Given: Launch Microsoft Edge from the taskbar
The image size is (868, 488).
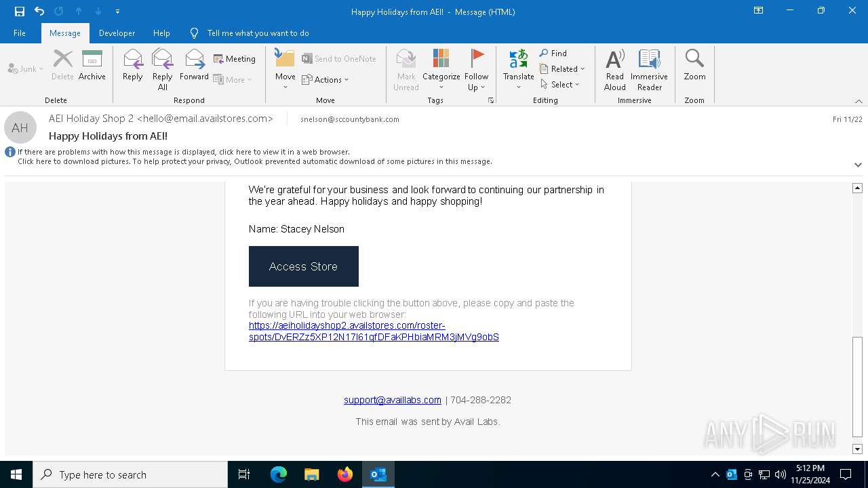Looking at the screenshot, I should 279,474.
